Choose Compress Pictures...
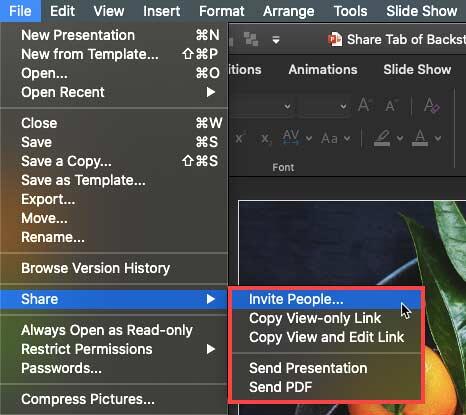The height and width of the screenshot is (415, 466). coord(114,399)
